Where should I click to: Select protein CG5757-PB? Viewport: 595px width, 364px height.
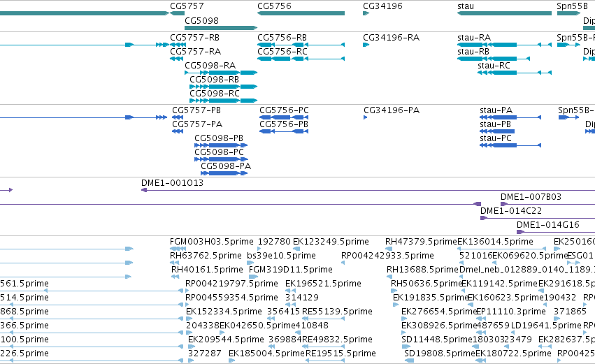coord(196,110)
